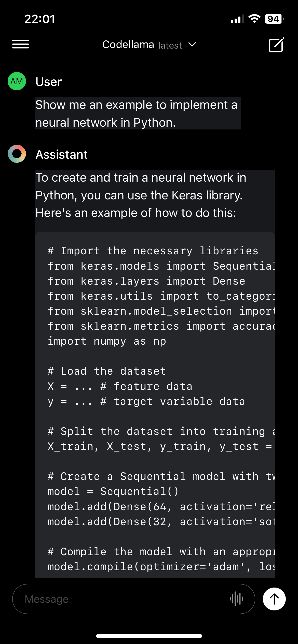The height and width of the screenshot is (644, 298).
Task: Tap the voice input waveform icon
Action: click(236, 599)
